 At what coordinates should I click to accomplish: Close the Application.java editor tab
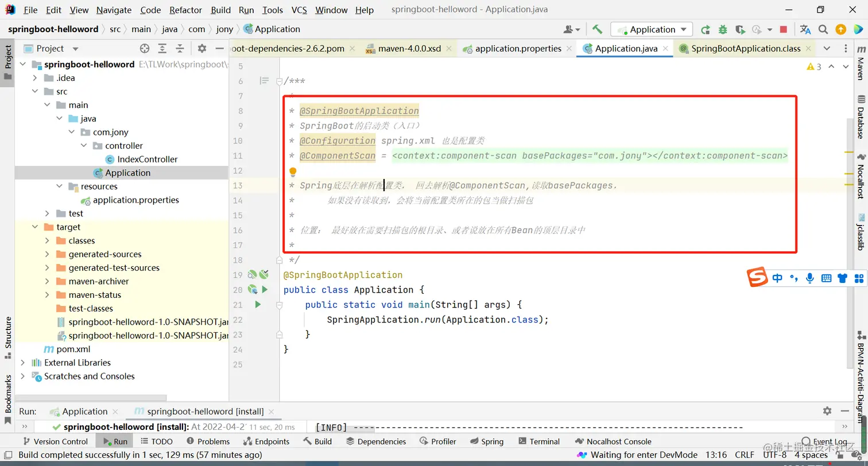click(x=666, y=49)
